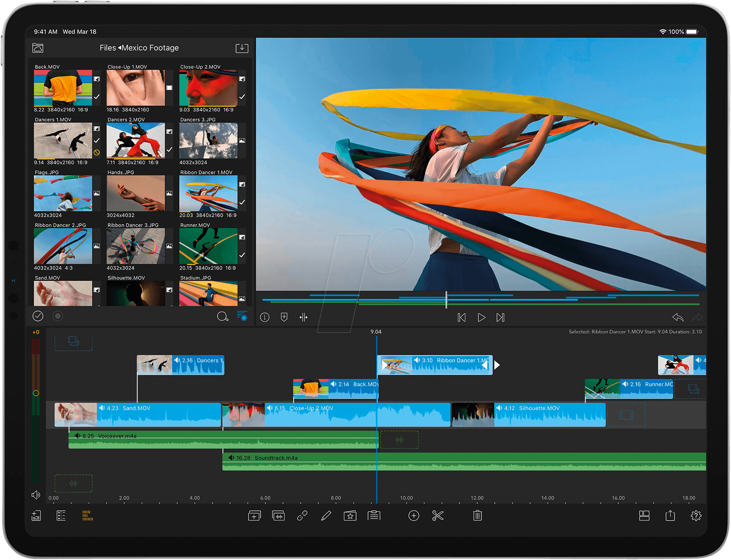Select Runner.MOV timeline clip
This screenshot has width=731, height=560.
pos(629,389)
